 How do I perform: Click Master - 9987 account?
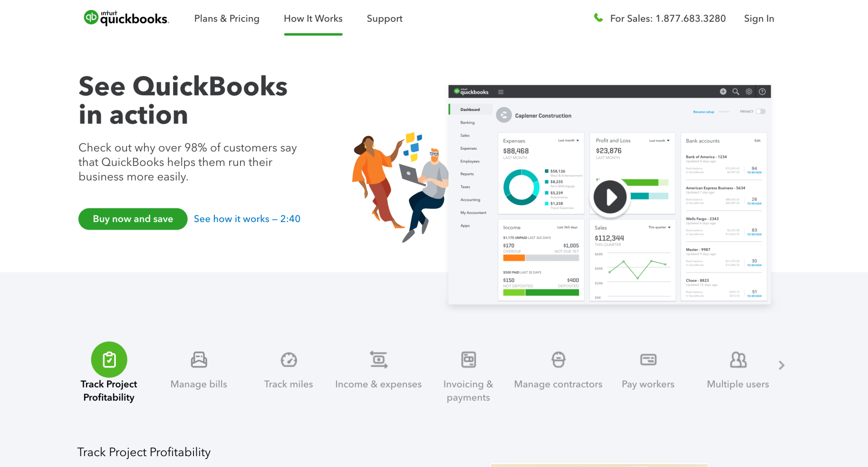[698, 250]
